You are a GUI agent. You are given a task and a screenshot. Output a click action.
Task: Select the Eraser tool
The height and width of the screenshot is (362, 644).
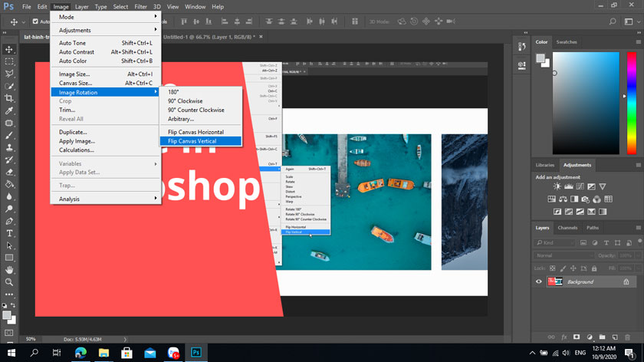(9, 172)
